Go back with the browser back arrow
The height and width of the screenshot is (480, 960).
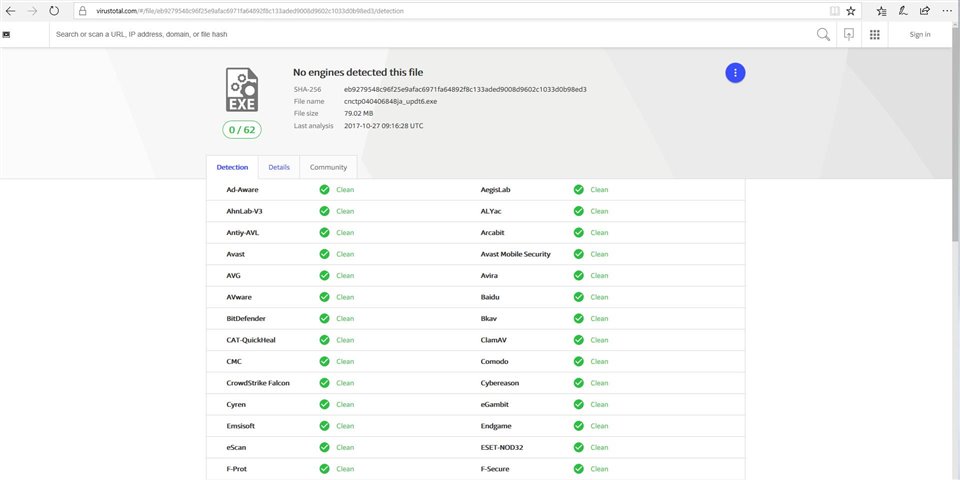10,11
